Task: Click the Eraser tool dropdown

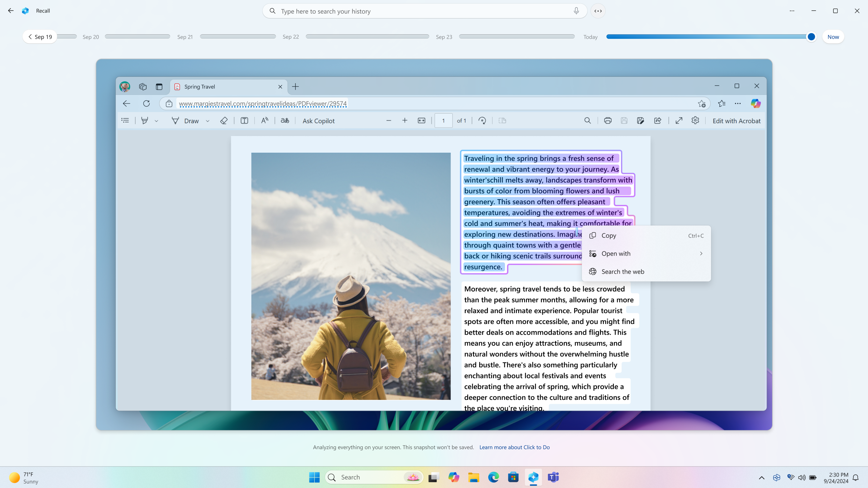Action: 223,120
